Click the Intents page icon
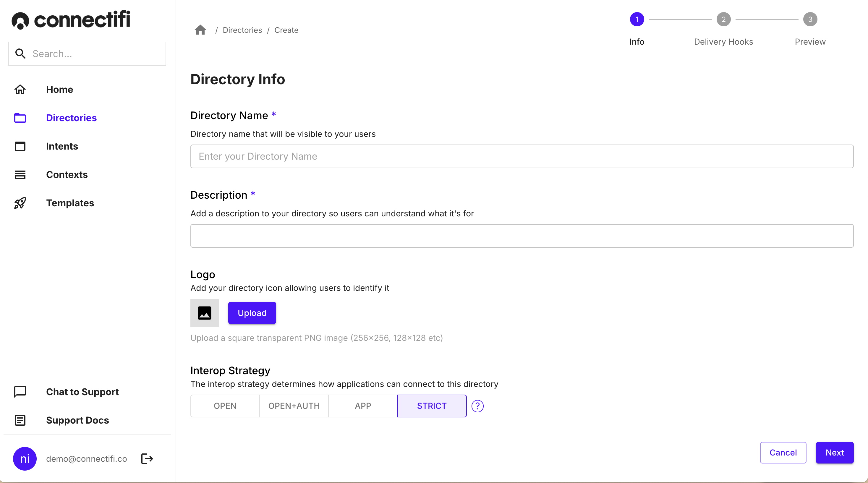The image size is (868, 483). pyautogui.click(x=20, y=146)
